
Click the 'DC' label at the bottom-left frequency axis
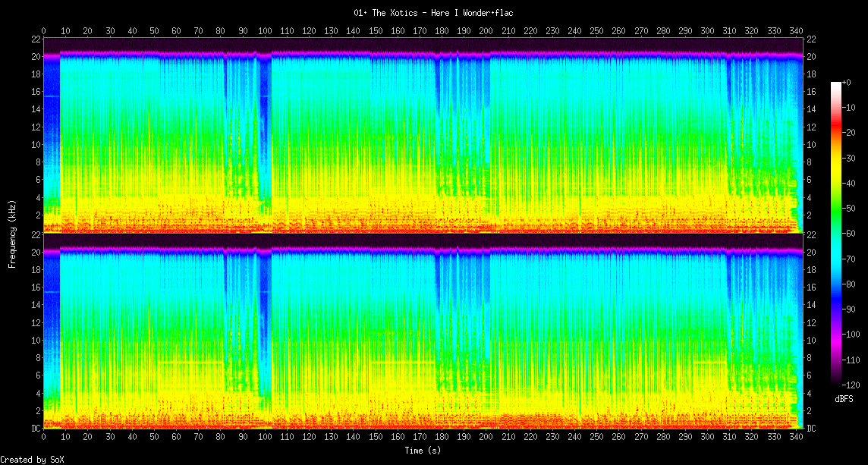click(35, 429)
